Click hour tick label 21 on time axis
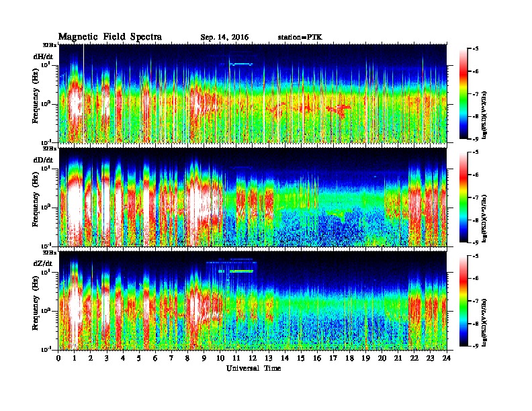This screenshot has height=411, width=532. [398, 358]
